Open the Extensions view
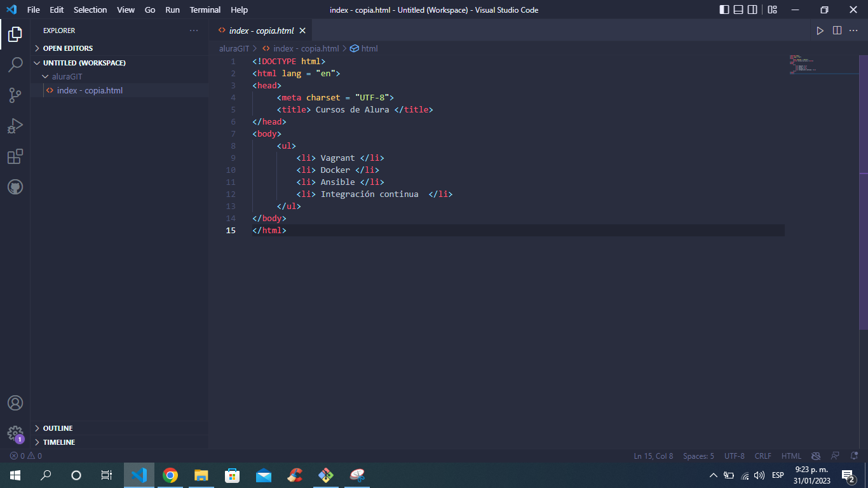 (15, 156)
